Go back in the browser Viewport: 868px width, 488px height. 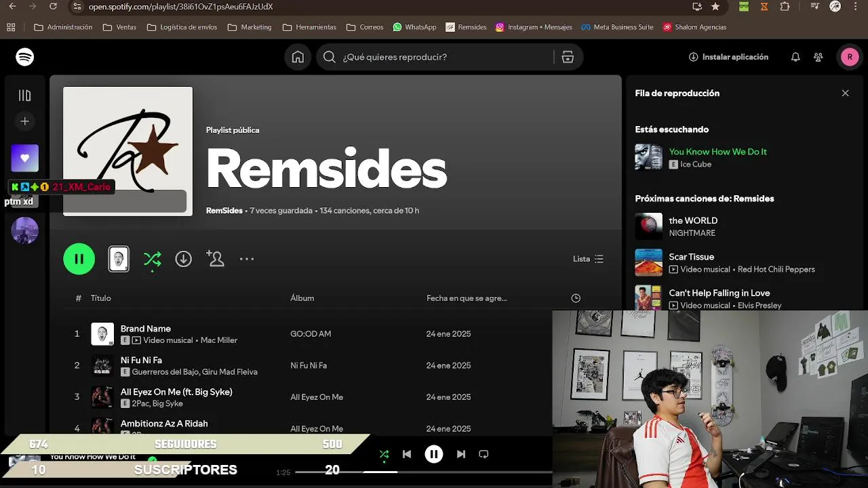12,7
